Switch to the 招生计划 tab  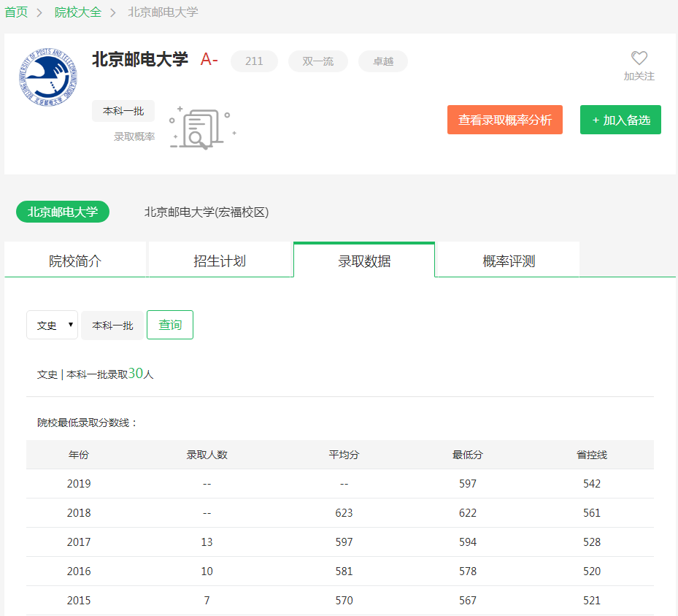pos(220,261)
